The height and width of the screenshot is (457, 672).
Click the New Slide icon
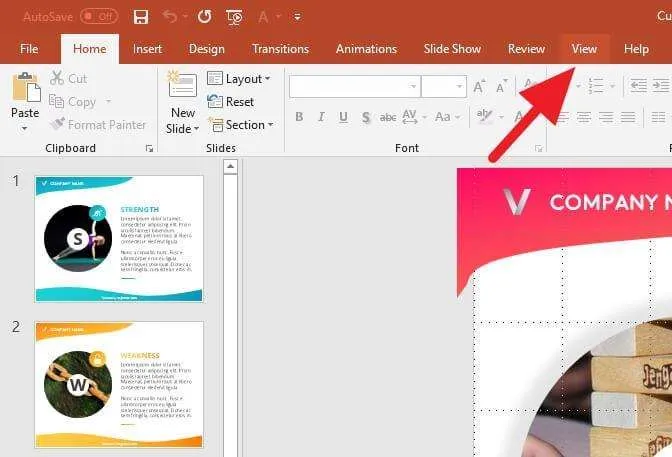(x=182, y=85)
